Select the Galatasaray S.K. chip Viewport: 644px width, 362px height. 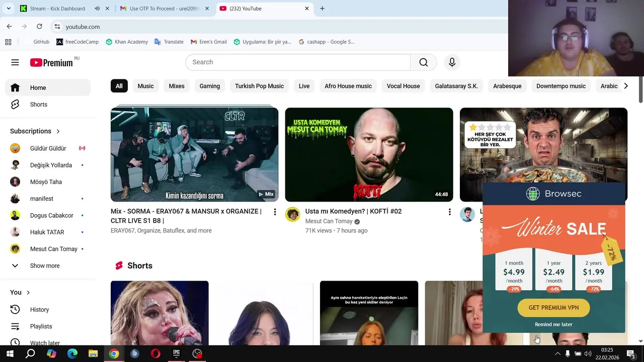[x=456, y=86]
